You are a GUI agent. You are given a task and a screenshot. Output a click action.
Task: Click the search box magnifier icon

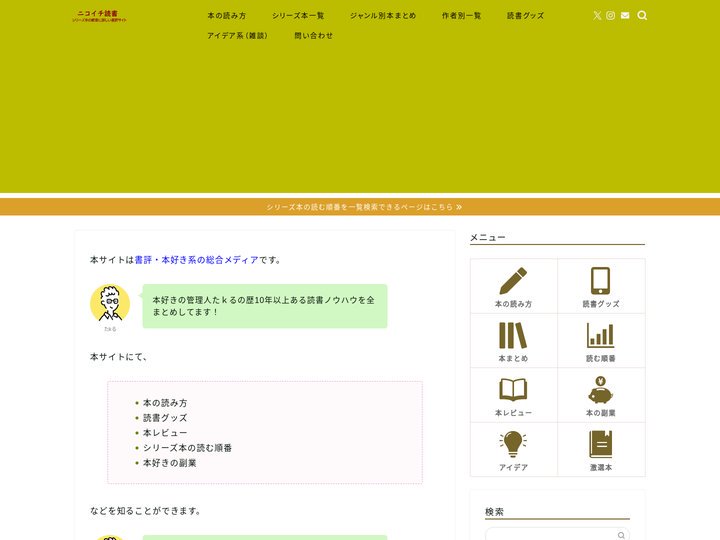pos(621,535)
